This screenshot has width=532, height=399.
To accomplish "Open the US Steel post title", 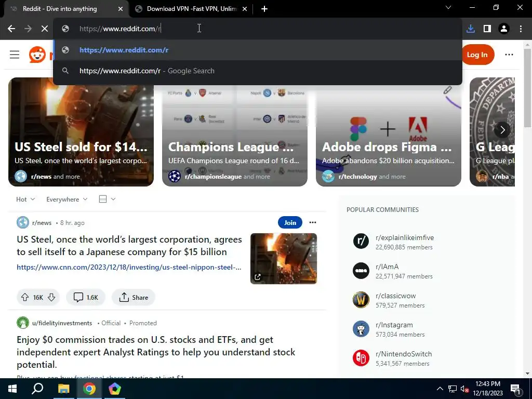I will pyautogui.click(x=129, y=246).
